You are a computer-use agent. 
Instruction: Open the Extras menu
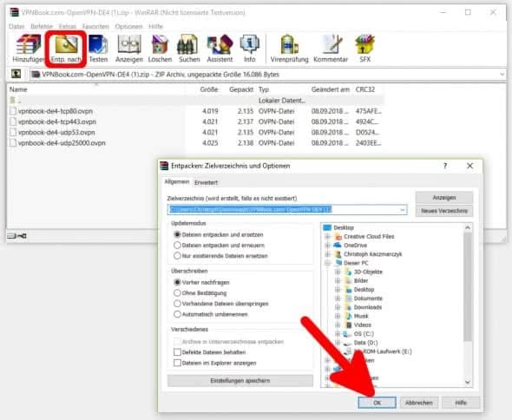[x=68, y=26]
